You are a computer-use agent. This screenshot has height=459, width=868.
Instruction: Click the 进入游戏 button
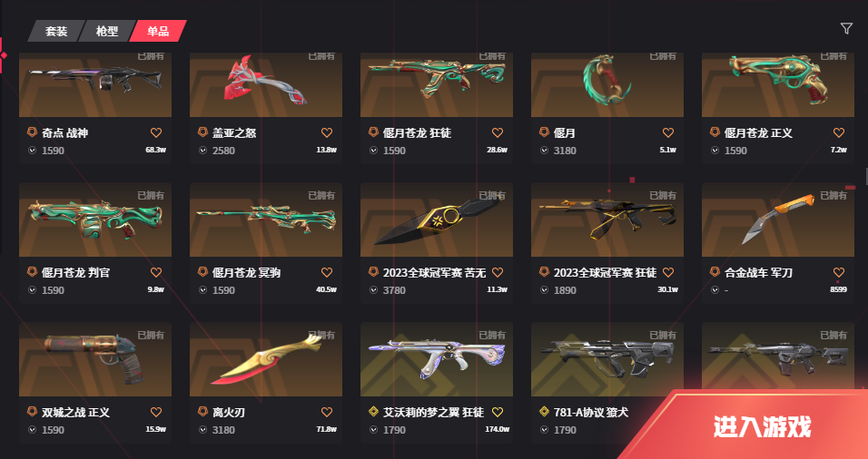(x=761, y=427)
